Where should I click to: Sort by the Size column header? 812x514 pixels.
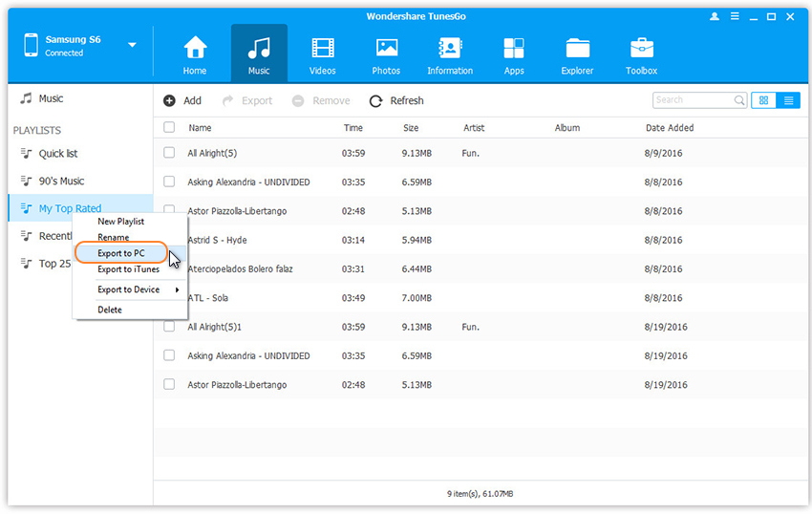[x=411, y=127]
